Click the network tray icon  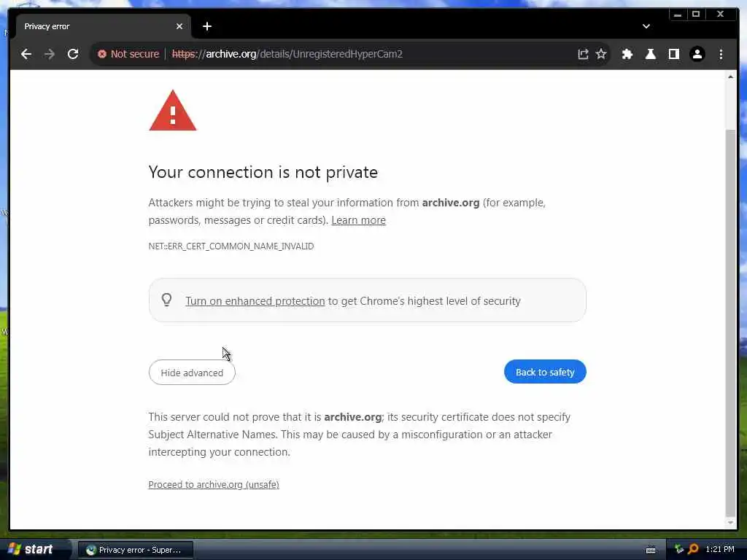[679, 549]
